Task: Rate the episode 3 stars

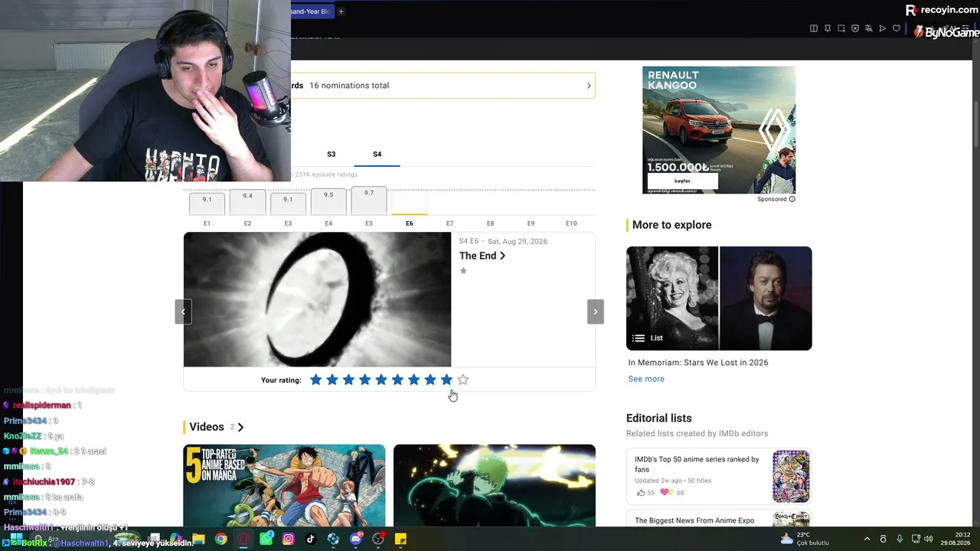Action: point(348,380)
